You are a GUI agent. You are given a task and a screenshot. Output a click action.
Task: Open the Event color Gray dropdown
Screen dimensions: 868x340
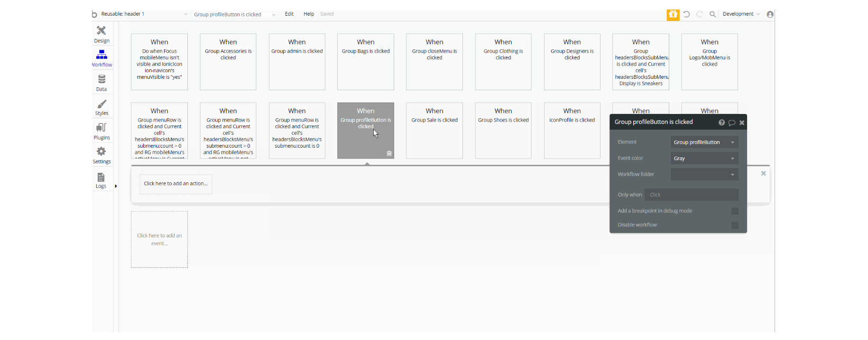[704, 159]
